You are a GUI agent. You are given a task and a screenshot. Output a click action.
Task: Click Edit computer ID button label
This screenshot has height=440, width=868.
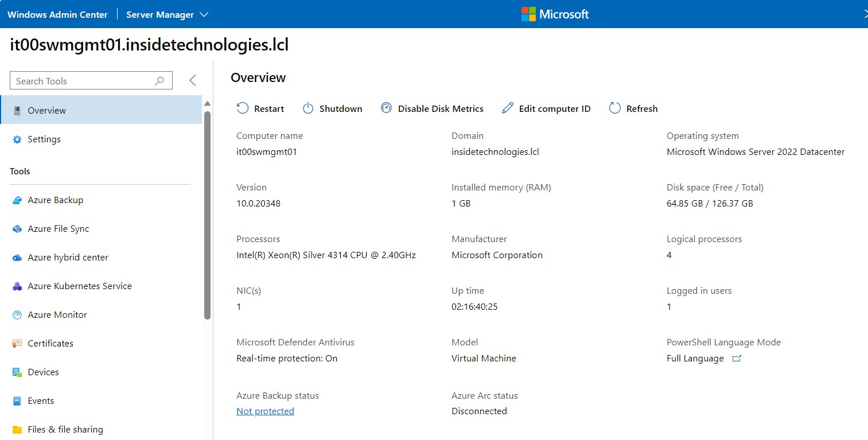coord(555,108)
